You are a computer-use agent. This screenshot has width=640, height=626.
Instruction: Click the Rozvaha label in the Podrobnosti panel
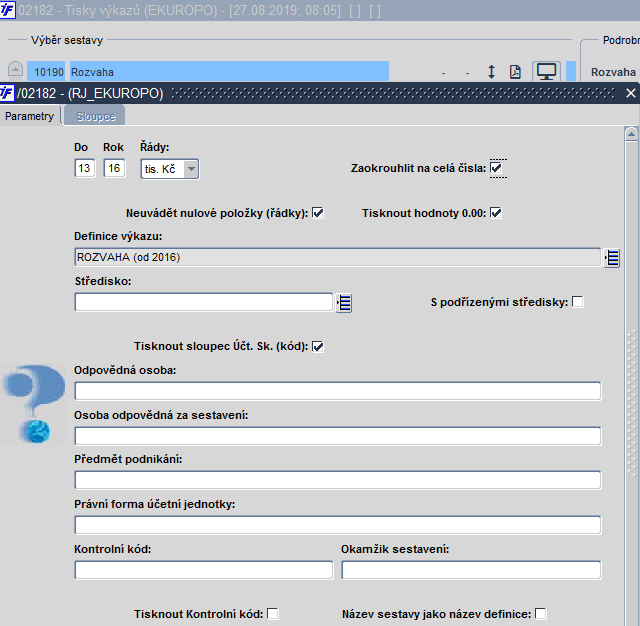pos(613,72)
